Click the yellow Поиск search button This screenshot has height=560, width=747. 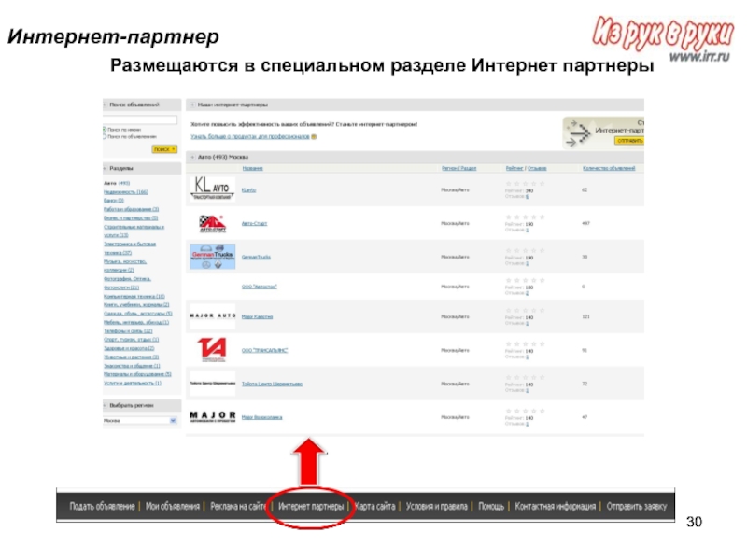click(x=164, y=149)
